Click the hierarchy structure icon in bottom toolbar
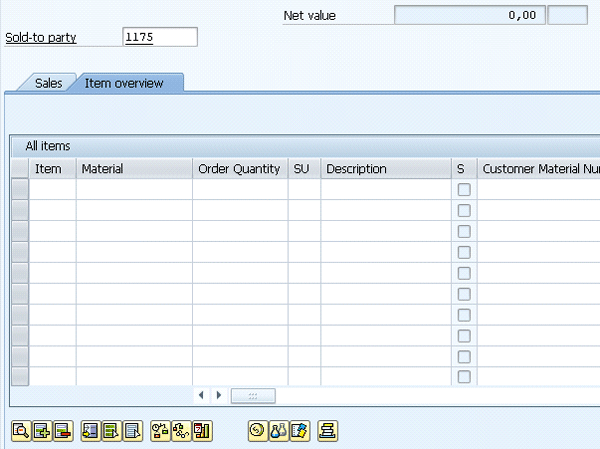Image resolution: width=600 pixels, height=449 pixels. coord(160,431)
